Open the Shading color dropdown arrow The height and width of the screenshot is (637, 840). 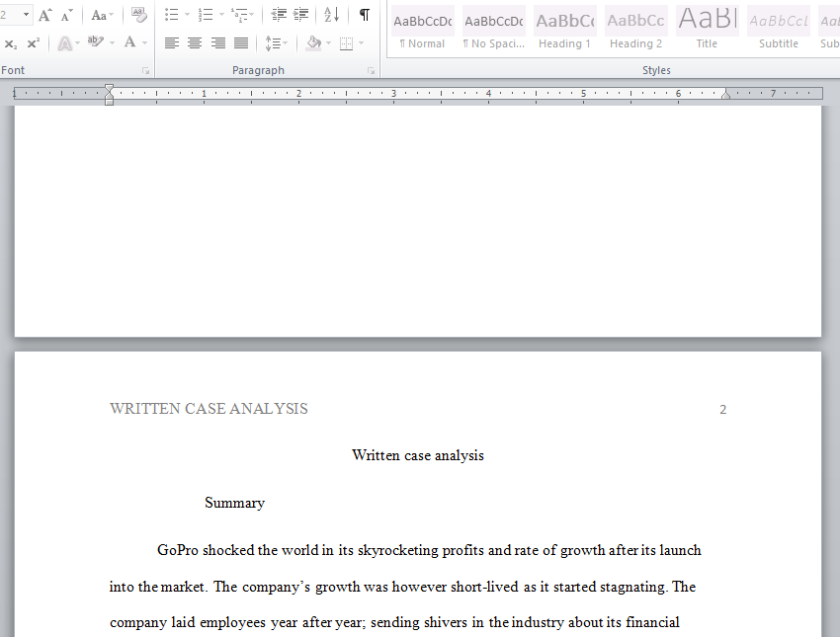pyautogui.click(x=328, y=42)
